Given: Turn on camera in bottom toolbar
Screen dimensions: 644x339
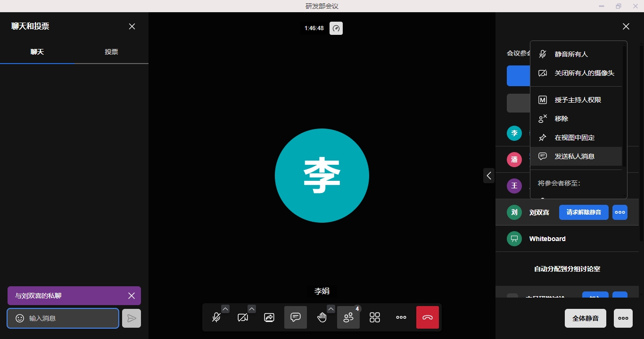Looking at the screenshot, I should (x=243, y=317).
